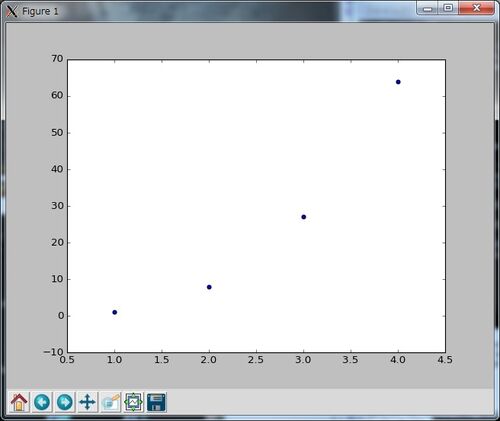Click the Figure 1 title text
Screen dimensions: 500x421
tap(40, 11)
